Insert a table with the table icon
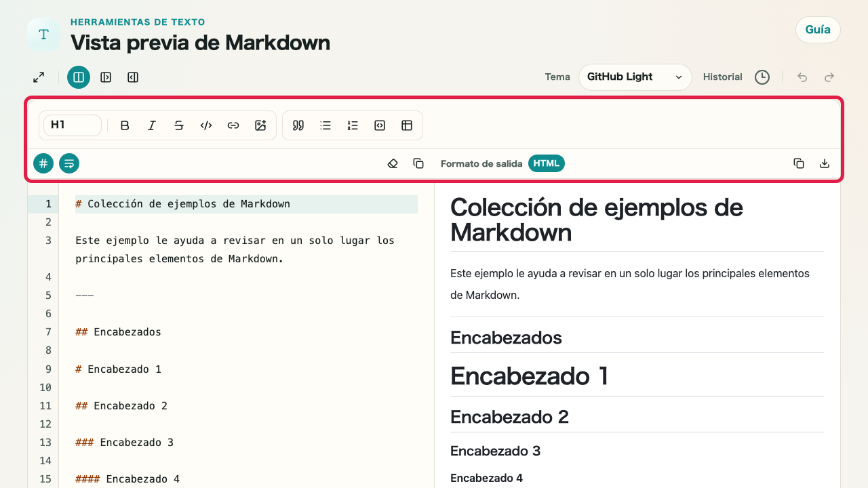The height and width of the screenshot is (488, 868). [x=407, y=125]
